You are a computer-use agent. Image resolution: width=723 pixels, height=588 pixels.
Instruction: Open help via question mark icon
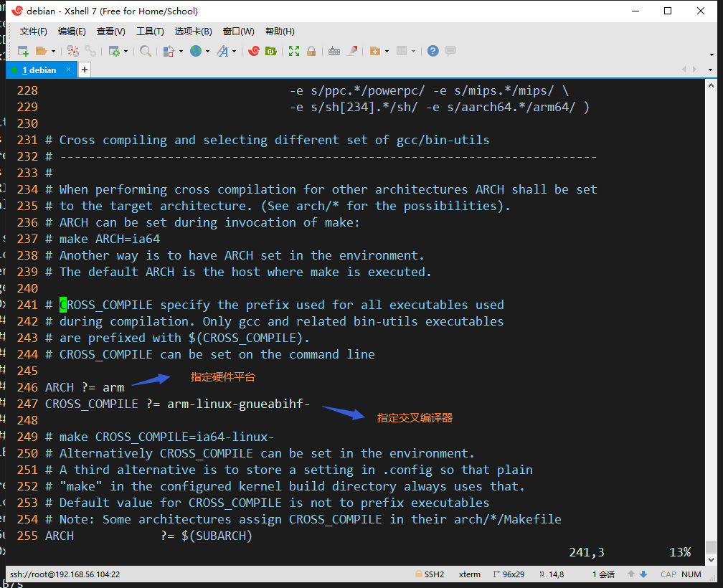433,51
